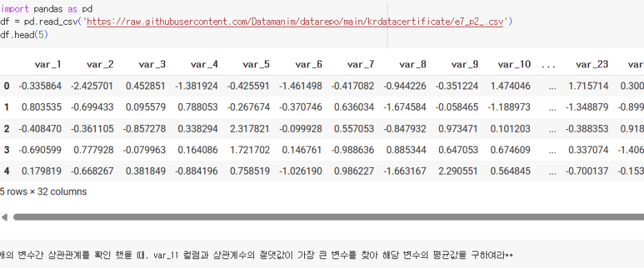Image resolution: width=644 pixels, height=268 pixels.
Task: Click the var_1 column header
Action: click(x=47, y=65)
